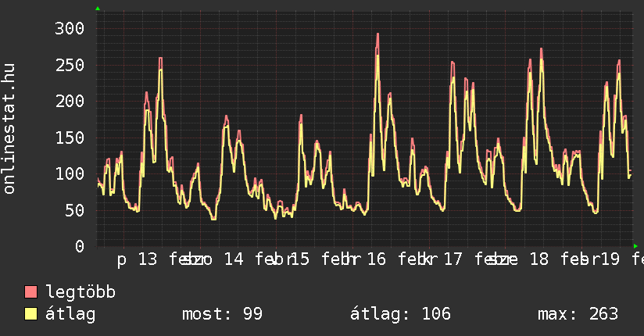Click the 16 date label on x-axis
Viewport: 644px width, 336px height.
(x=376, y=259)
